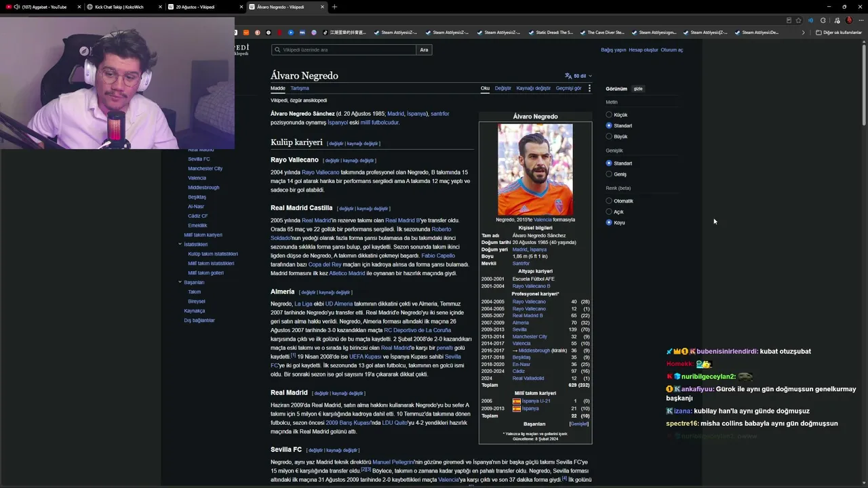This screenshot has width=868, height=488.
Task: Open the Diğer sık kullanılanlar bookmarks folder
Action: tap(839, 33)
